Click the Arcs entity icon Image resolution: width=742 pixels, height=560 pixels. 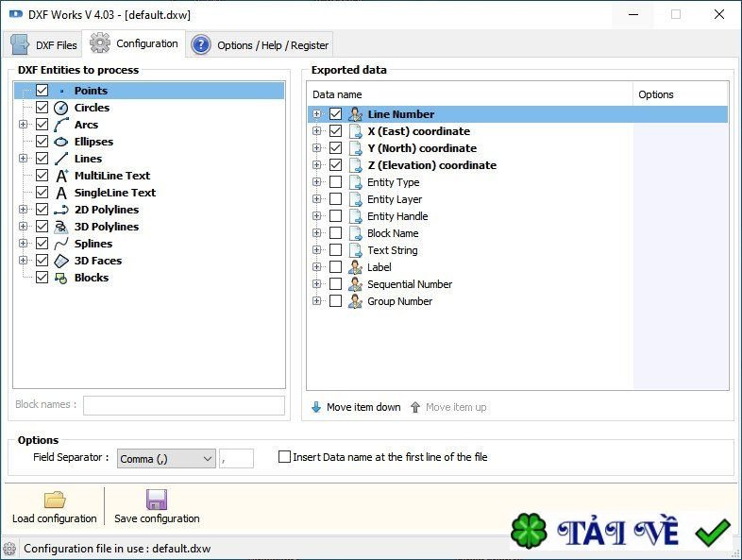pos(61,125)
